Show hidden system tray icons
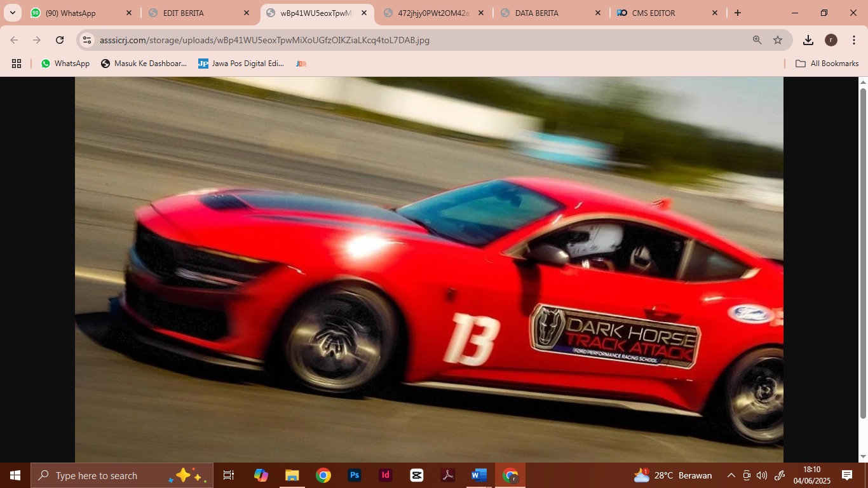The height and width of the screenshot is (488, 868). point(731,475)
